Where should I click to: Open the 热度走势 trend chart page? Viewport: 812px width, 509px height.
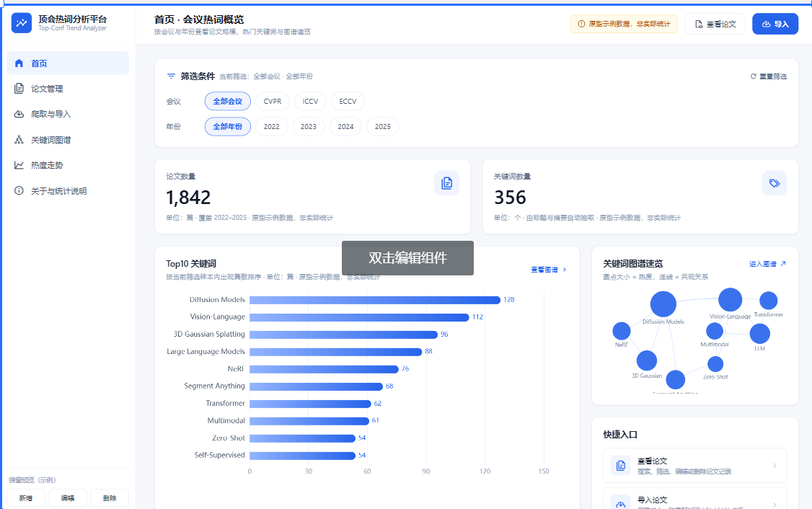tap(68, 165)
